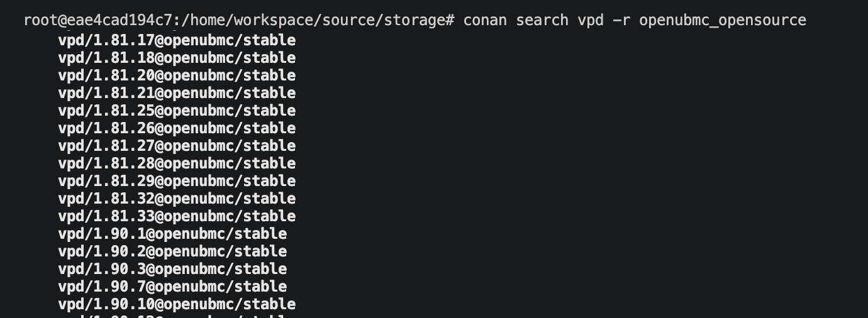
Task: Click on vpd/1.90.10@openubmc/stable line
Action: click(177, 305)
